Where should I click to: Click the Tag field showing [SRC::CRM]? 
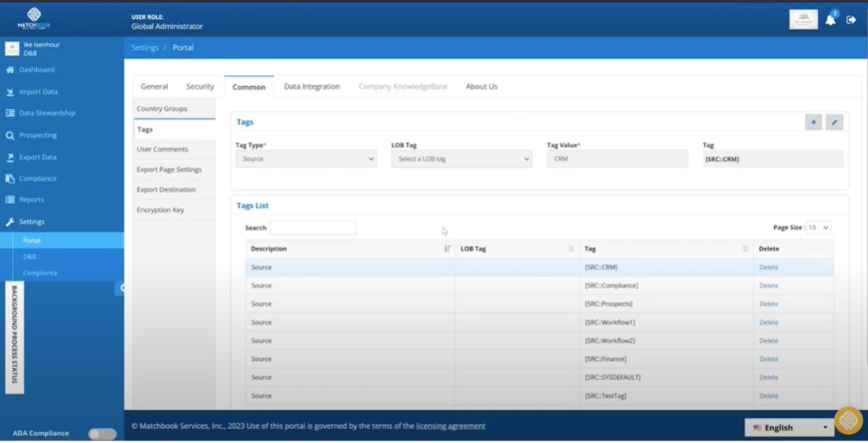(x=773, y=158)
